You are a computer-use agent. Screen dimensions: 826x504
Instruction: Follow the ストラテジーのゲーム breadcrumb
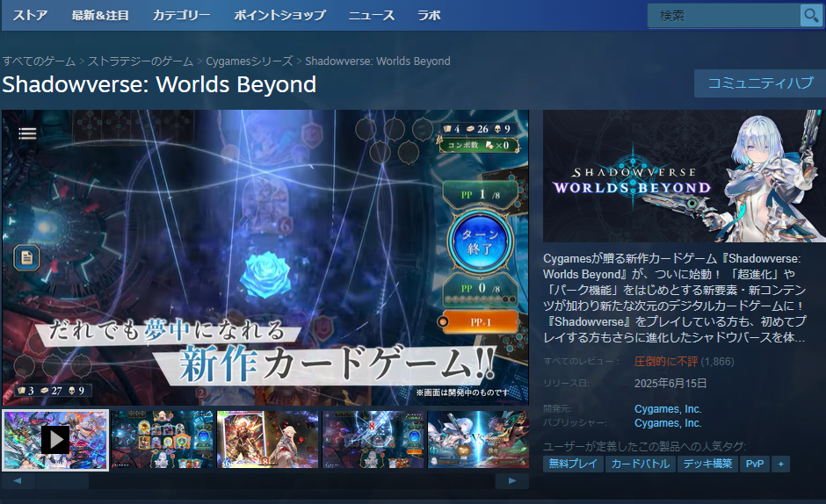[x=141, y=61]
